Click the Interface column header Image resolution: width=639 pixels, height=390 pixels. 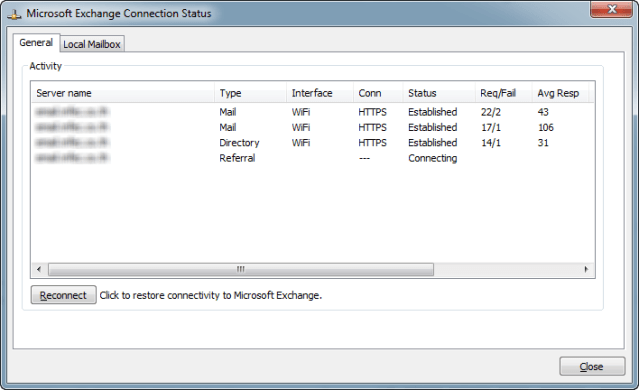[320, 93]
